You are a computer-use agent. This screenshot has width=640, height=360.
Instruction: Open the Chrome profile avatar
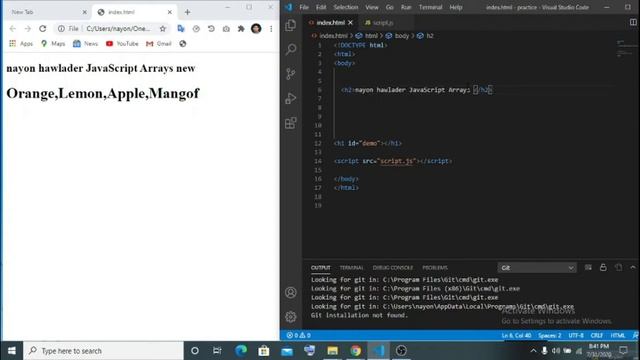click(x=256, y=29)
